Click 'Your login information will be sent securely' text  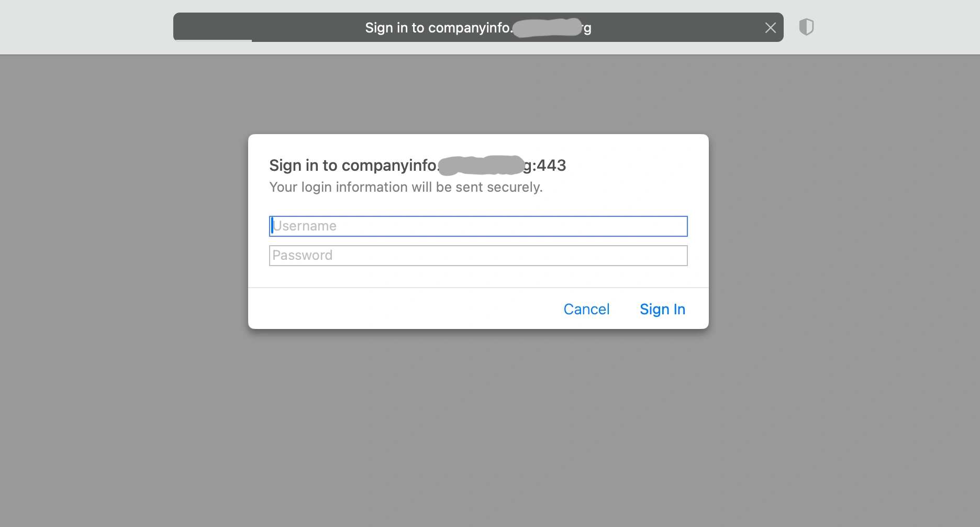[406, 187]
